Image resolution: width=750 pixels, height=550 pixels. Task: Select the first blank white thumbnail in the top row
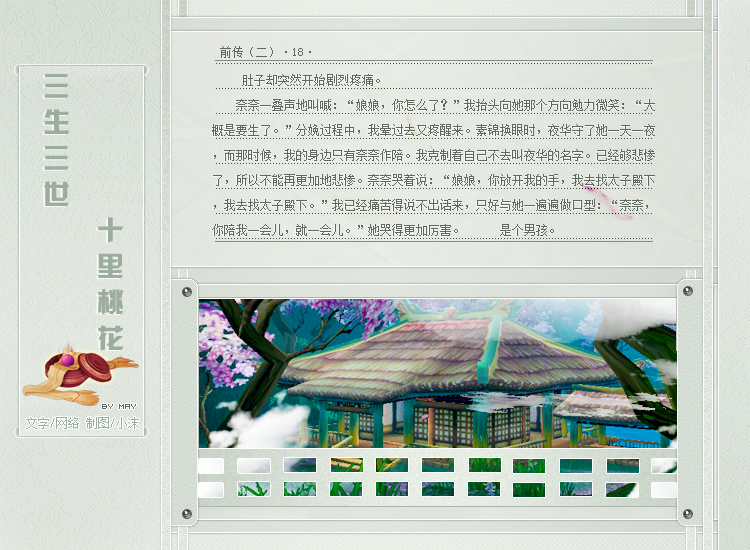click(x=210, y=465)
